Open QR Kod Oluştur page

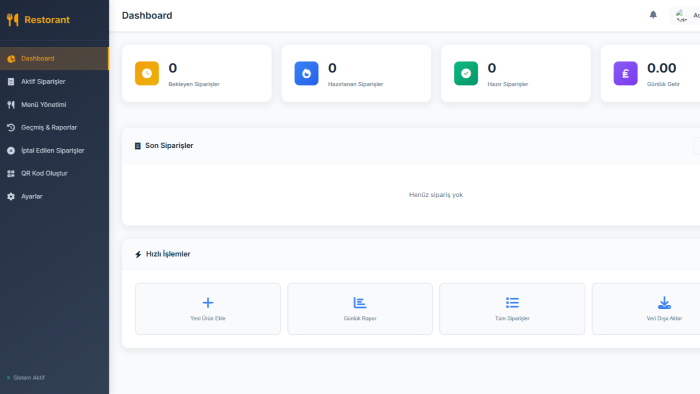54,174
